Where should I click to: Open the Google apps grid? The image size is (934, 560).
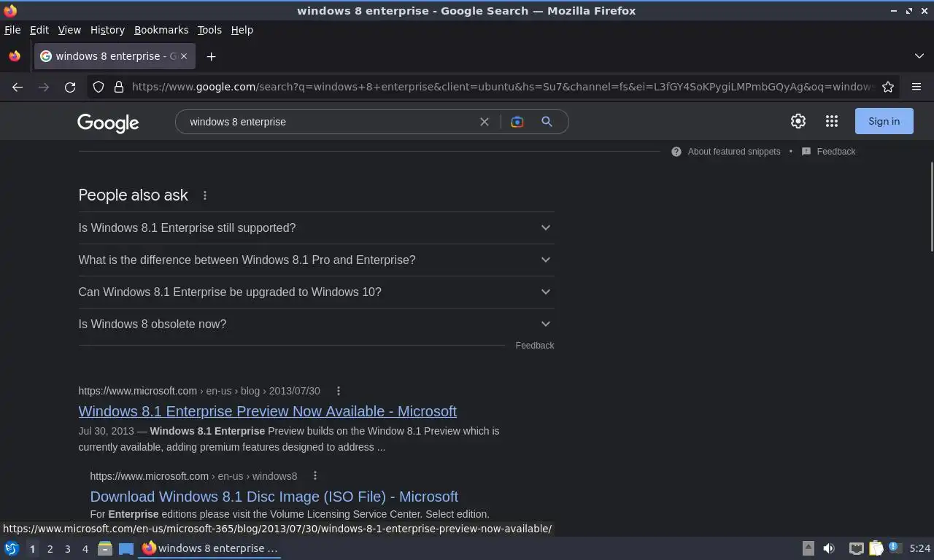(831, 121)
